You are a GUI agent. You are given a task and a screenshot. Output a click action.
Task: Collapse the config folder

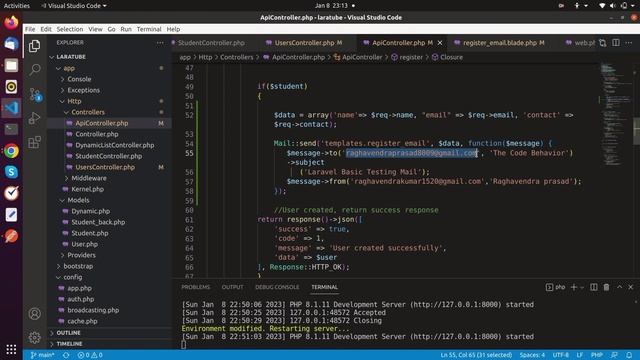(73, 277)
